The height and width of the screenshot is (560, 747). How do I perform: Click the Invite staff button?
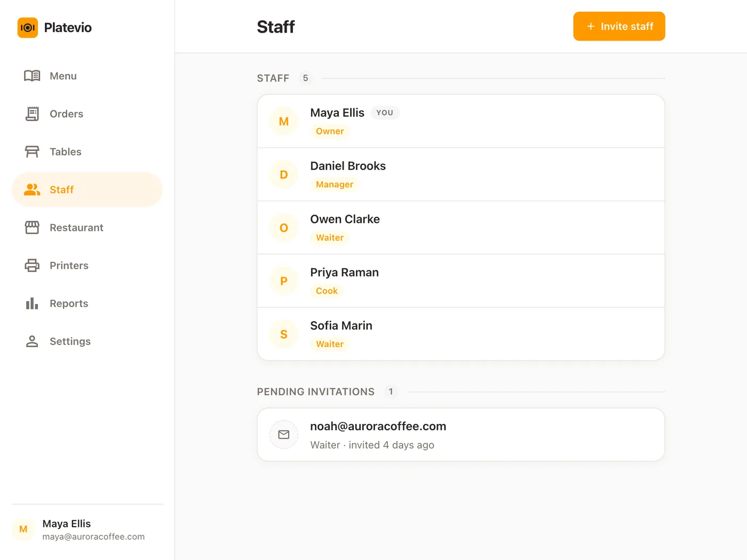[x=619, y=26]
